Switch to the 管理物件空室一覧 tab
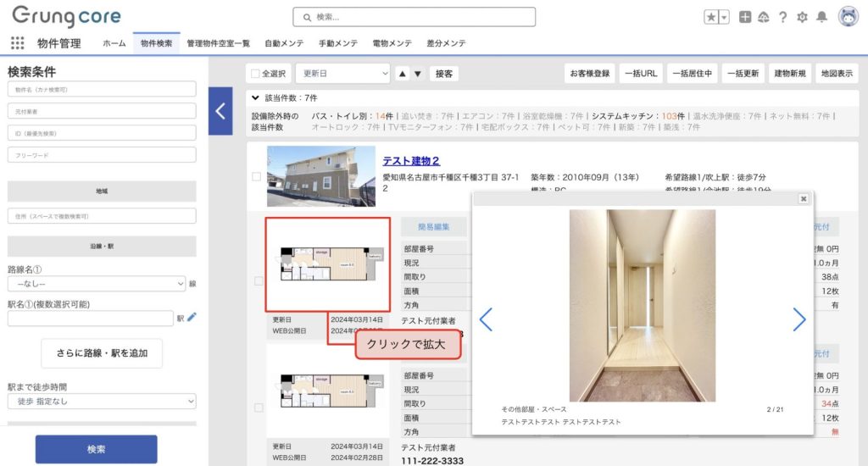 tap(218, 43)
